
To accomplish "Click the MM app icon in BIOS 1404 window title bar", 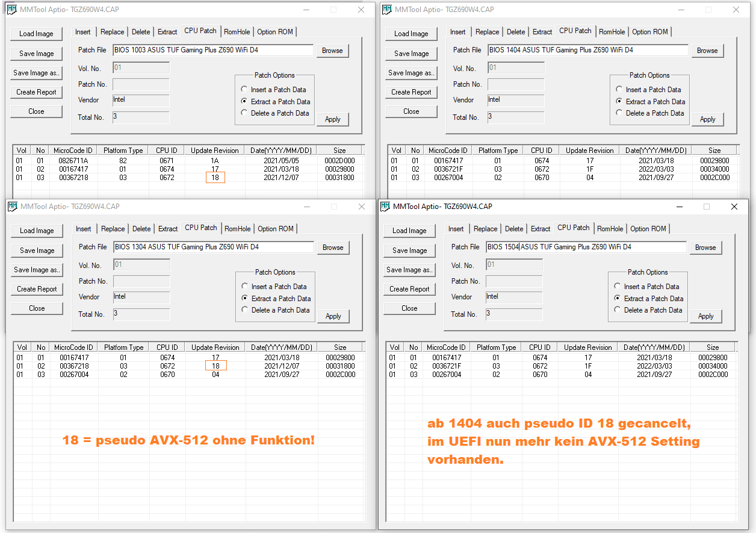I will coord(386,10).
